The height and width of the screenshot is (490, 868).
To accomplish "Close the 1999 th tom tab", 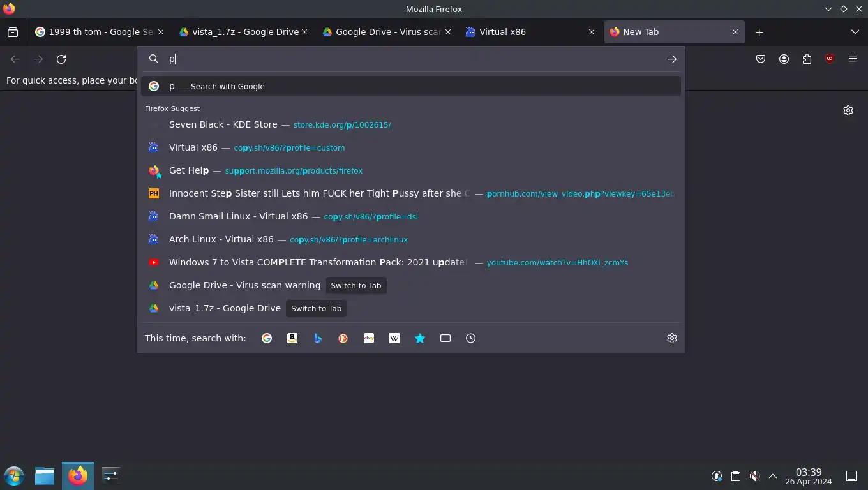I will point(161,32).
